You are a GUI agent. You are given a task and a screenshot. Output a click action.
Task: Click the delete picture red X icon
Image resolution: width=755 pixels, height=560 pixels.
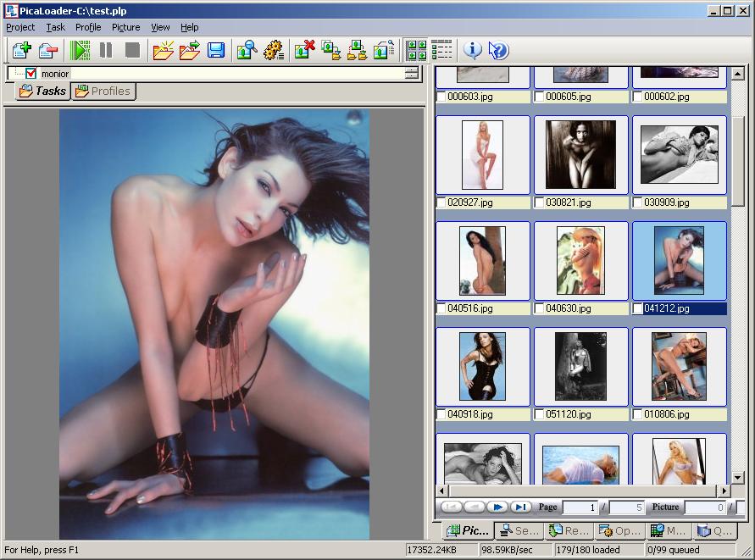304,50
